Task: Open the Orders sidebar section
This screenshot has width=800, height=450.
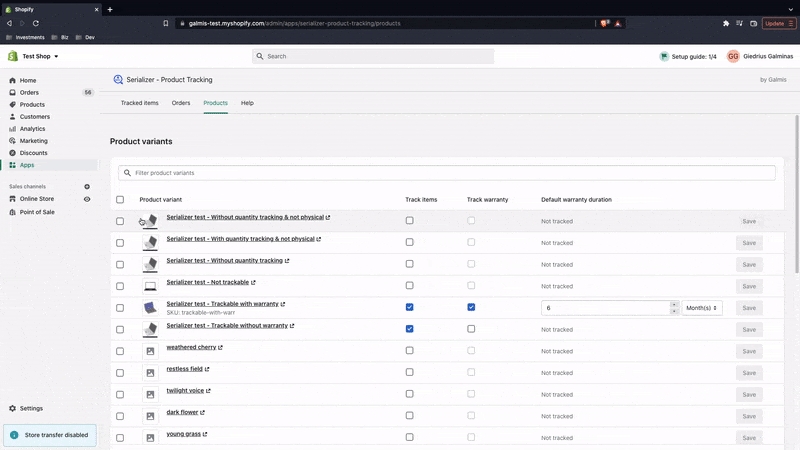Action: 29,92
